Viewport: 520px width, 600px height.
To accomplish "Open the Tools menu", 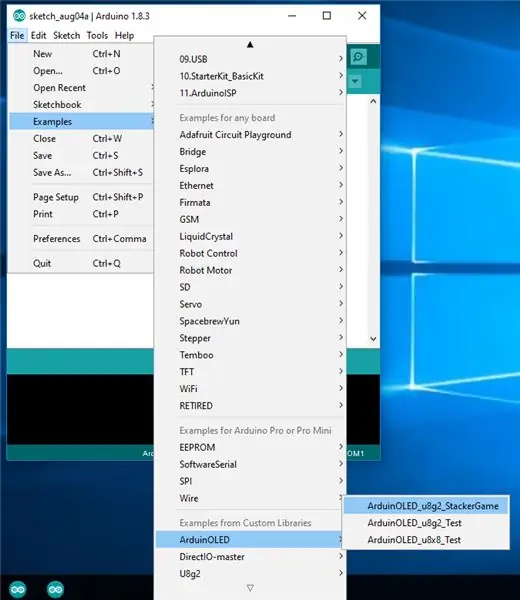I will pyautogui.click(x=97, y=36).
